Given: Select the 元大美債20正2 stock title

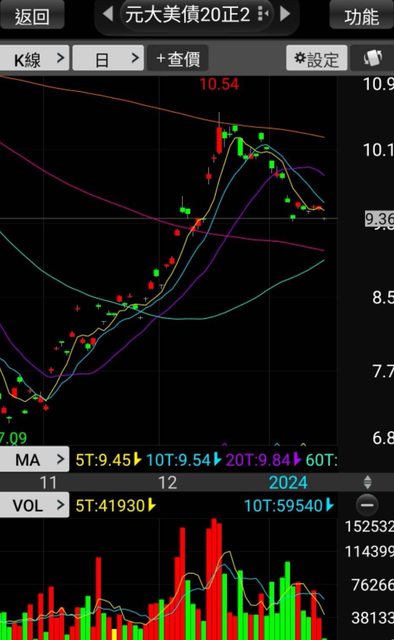Looking at the screenshot, I should (187, 15).
